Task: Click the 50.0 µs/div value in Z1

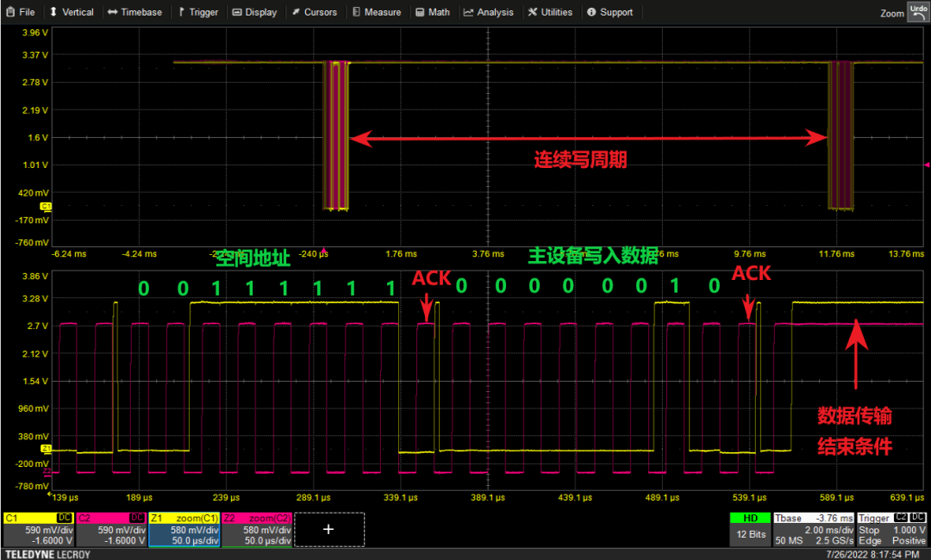Action: coord(196,540)
